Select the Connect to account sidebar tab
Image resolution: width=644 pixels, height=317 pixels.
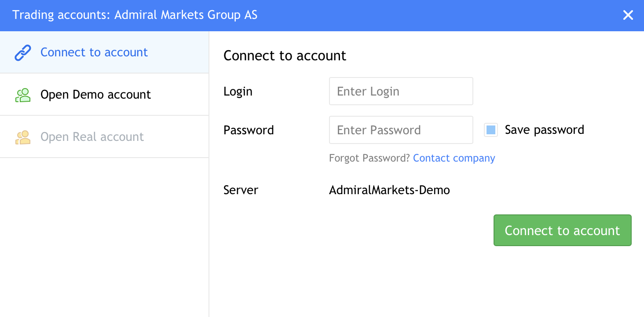[104, 52]
